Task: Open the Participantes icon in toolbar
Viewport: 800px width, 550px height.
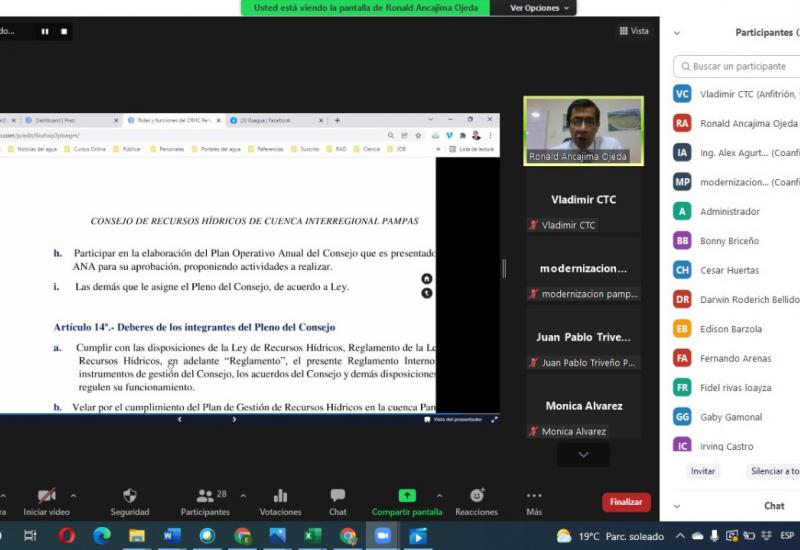Action: click(205, 496)
